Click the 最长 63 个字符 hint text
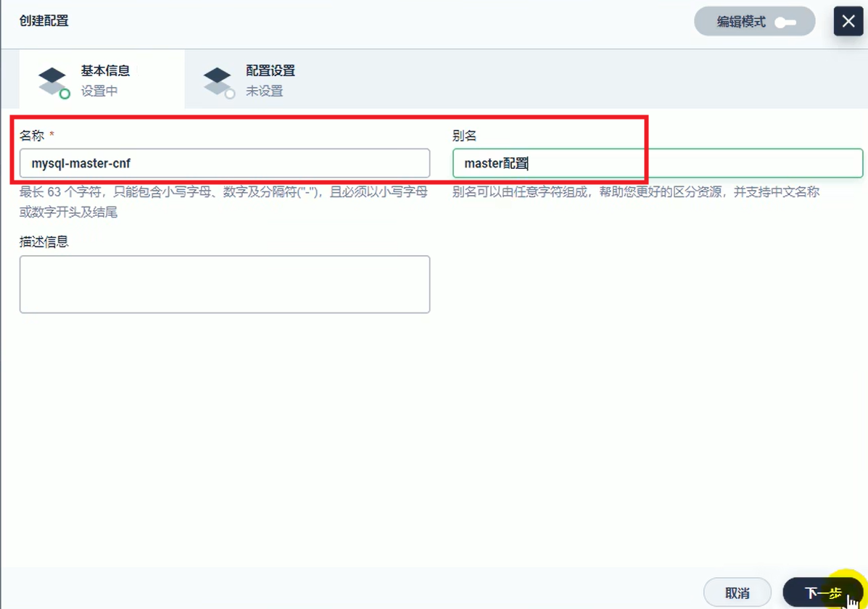The image size is (868, 609). point(223,202)
